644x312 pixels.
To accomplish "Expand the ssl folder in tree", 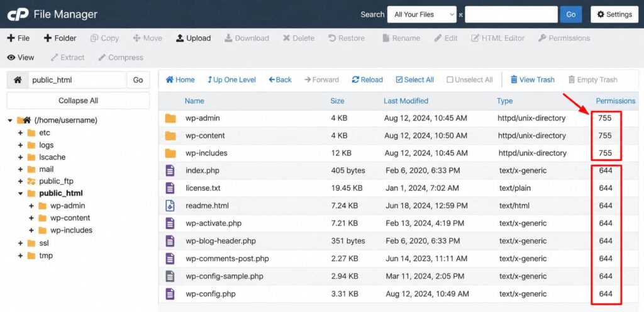I will pos(20,243).
